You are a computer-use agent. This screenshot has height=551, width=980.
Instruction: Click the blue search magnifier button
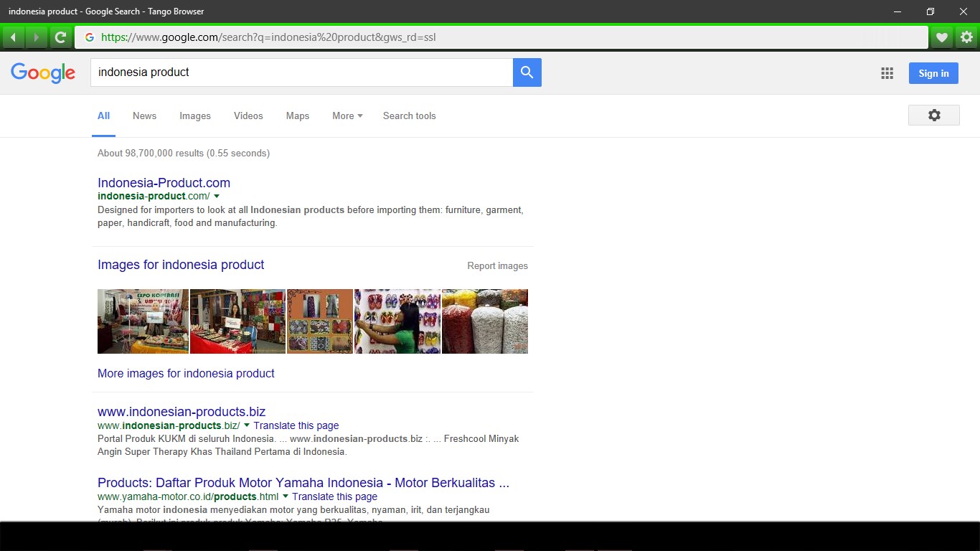(527, 72)
